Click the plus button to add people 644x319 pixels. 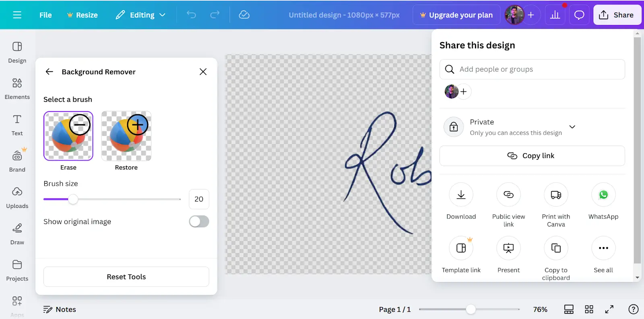tap(464, 92)
